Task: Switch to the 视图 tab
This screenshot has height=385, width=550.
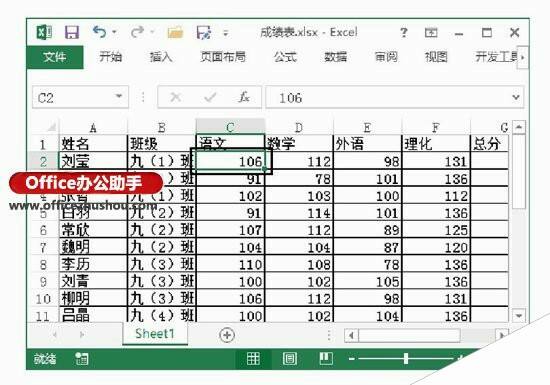Action: click(x=436, y=57)
